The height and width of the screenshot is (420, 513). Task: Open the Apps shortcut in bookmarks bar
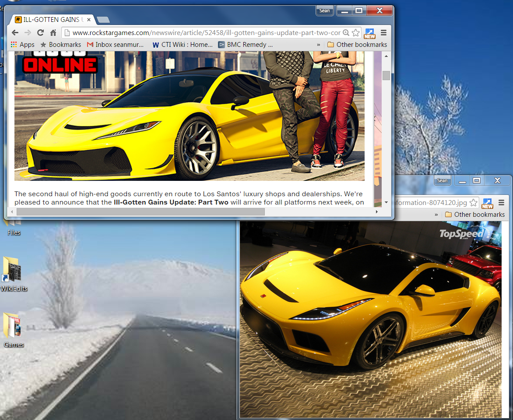coord(23,45)
